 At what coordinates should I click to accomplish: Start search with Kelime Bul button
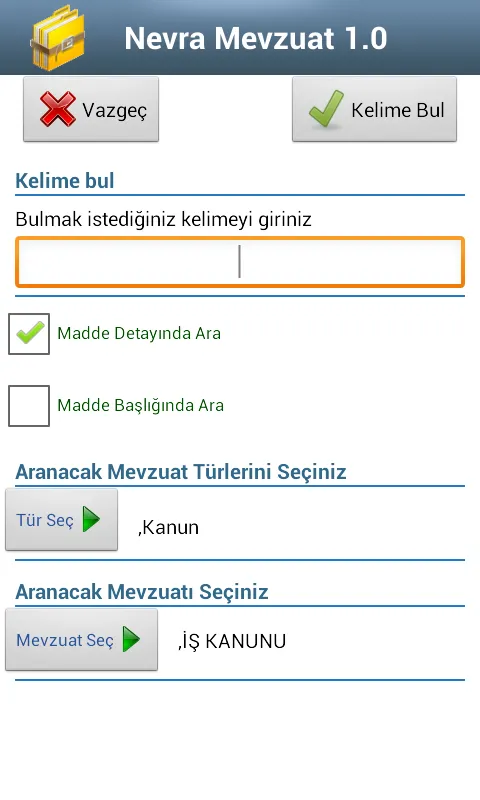(x=374, y=109)
